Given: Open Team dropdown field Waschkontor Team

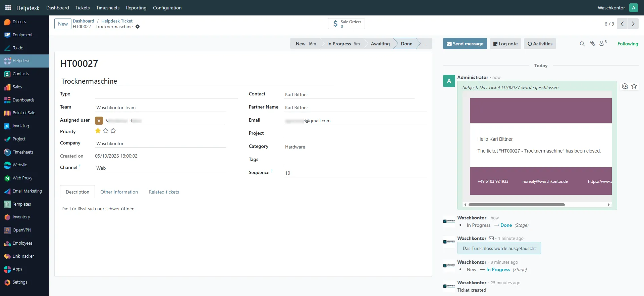Looking at the screenshot, I should click(x=161, y=108).
